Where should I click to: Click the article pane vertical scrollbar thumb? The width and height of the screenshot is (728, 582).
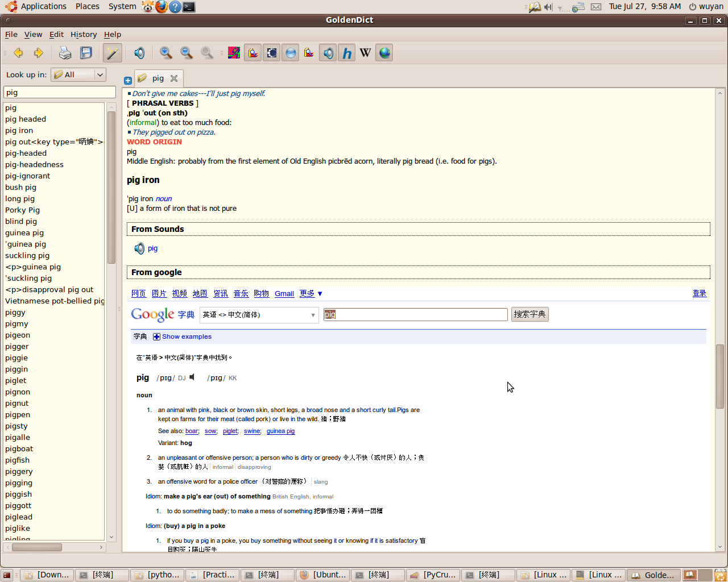click(719, 376)
